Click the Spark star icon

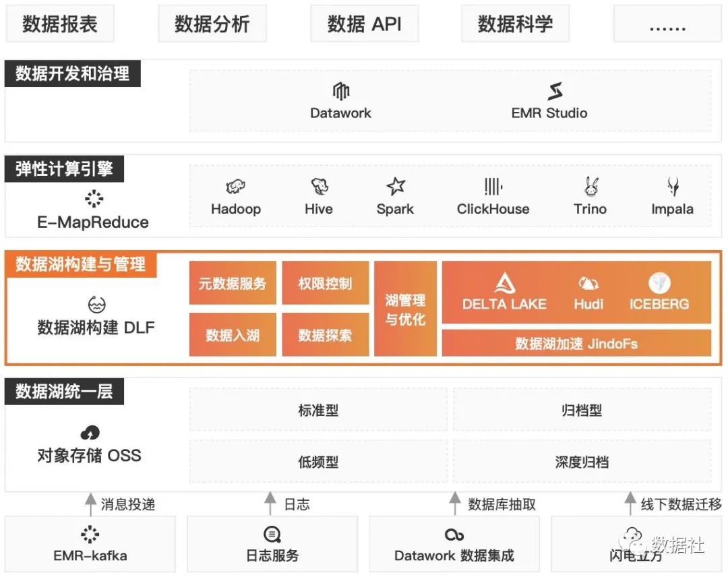396,186
